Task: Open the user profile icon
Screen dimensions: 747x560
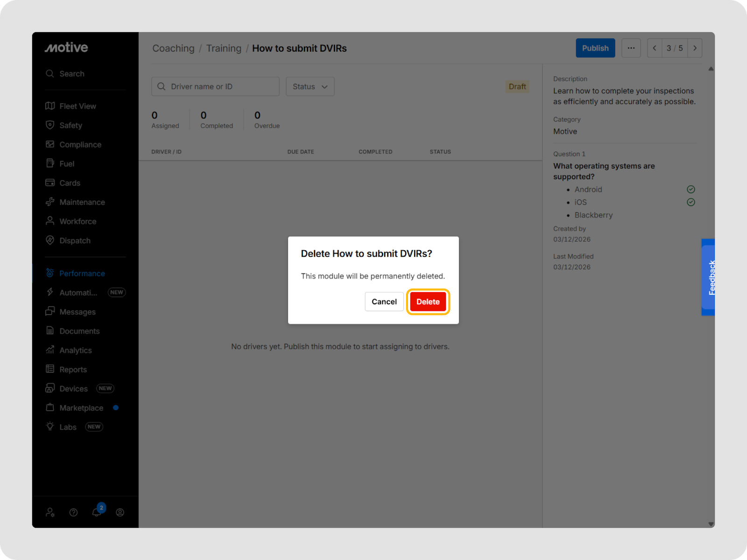Action: click(x=120, y=512)
